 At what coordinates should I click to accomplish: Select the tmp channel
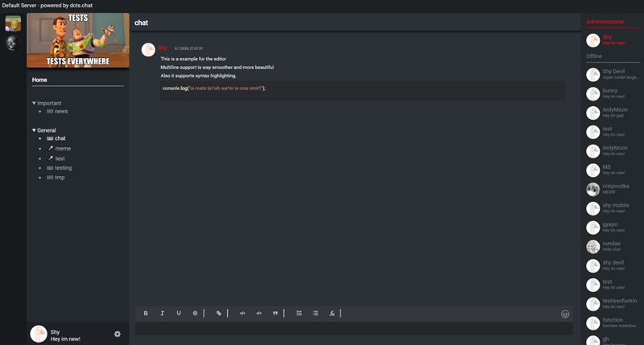coord(60,177)
